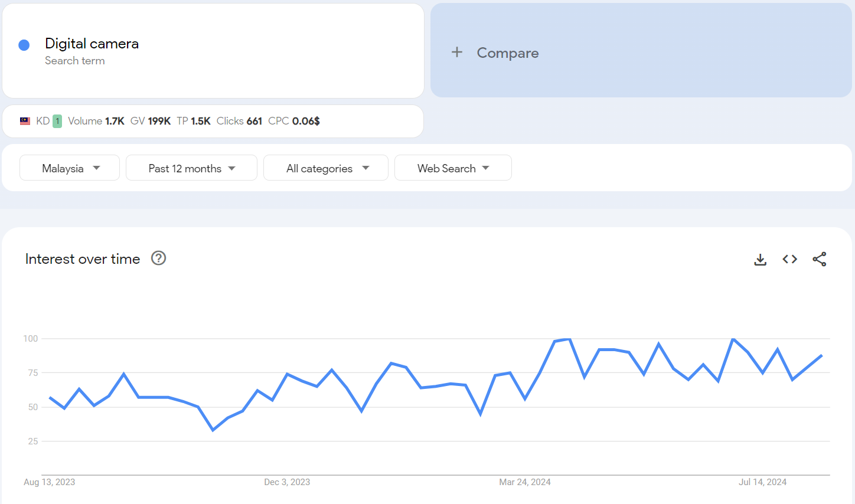Image resolution: width=855 pixels, height=504 pixels.
Task: Click the CPC 0.06$ metric
Action: (x=294, y=121)
